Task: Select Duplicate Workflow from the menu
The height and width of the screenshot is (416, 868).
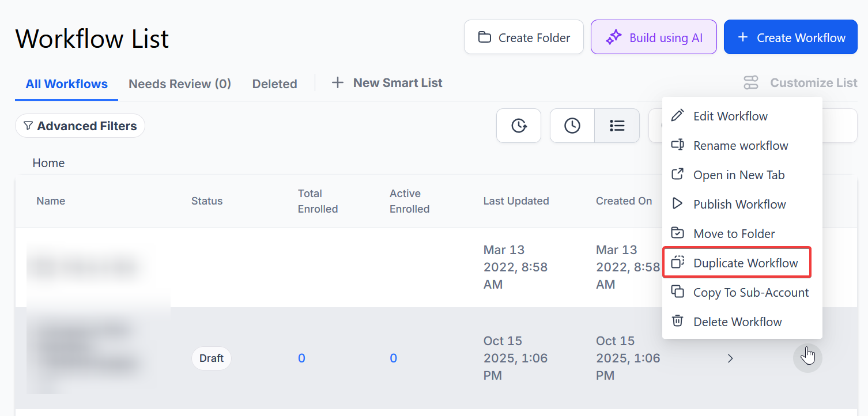Action: [x=745, y=263]
